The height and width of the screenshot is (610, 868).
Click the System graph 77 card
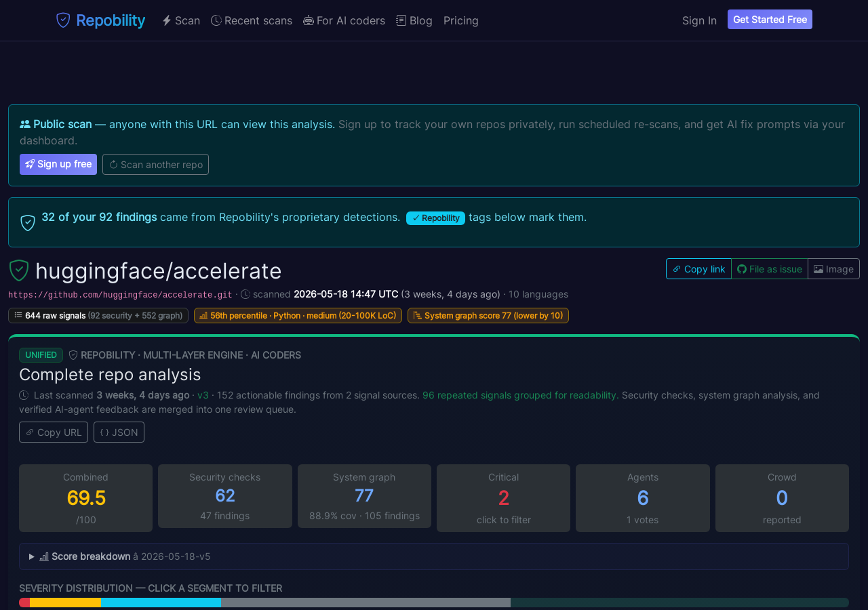point(364,496)
